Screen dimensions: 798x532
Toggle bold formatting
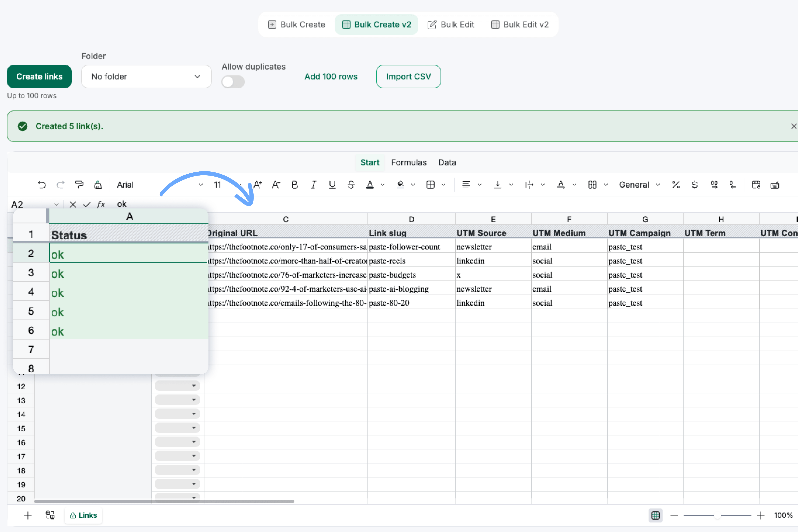point(295,185)
